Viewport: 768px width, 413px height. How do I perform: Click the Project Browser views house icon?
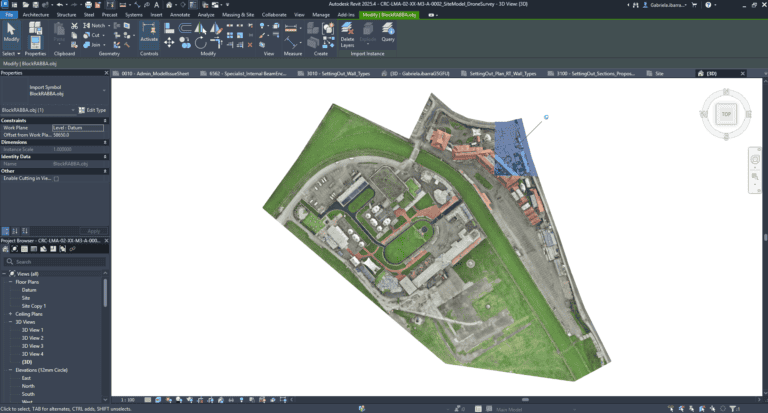point(5,249)
